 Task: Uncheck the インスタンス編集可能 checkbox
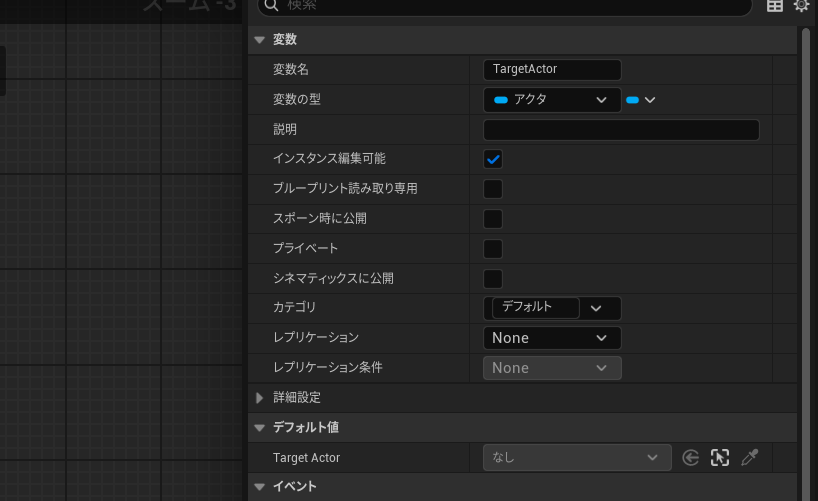click(493, 159)
